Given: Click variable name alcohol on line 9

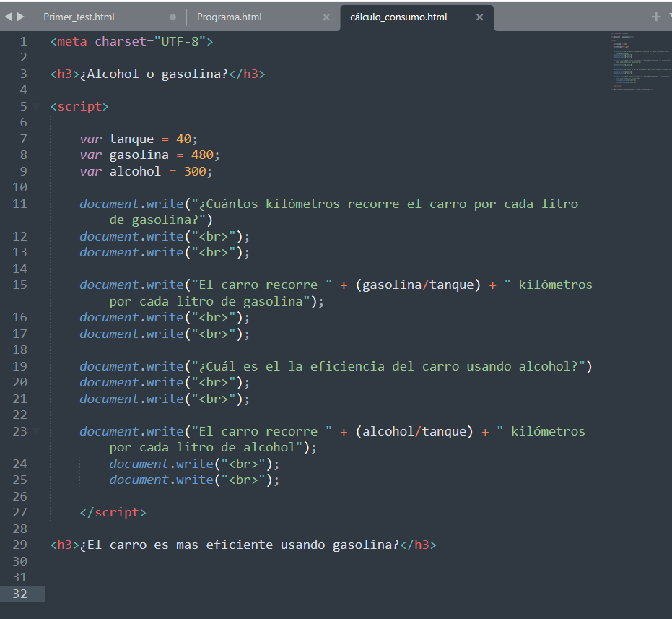Looking at the screenshot, I should coord(135,172).
